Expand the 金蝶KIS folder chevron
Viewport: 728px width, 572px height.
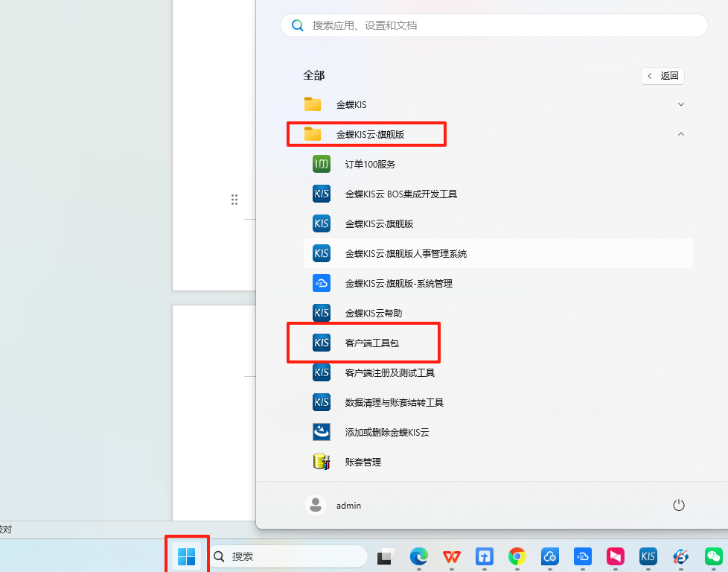tap(680, 104)
